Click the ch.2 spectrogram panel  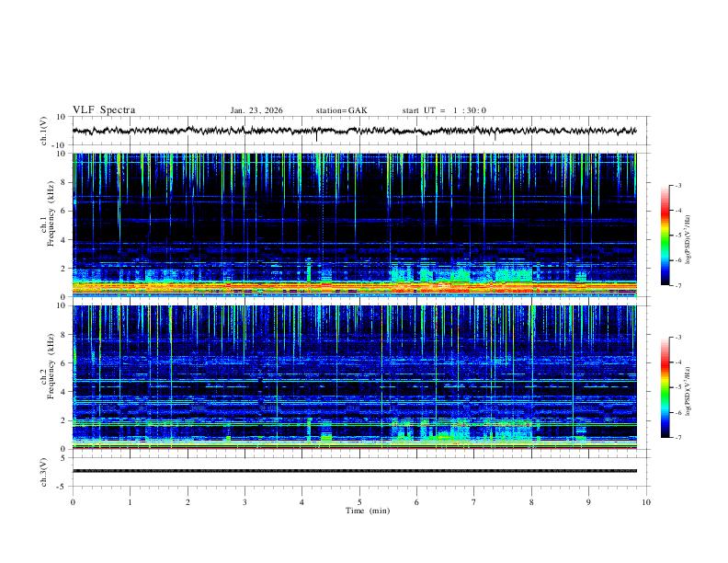(x=354, y=377)
